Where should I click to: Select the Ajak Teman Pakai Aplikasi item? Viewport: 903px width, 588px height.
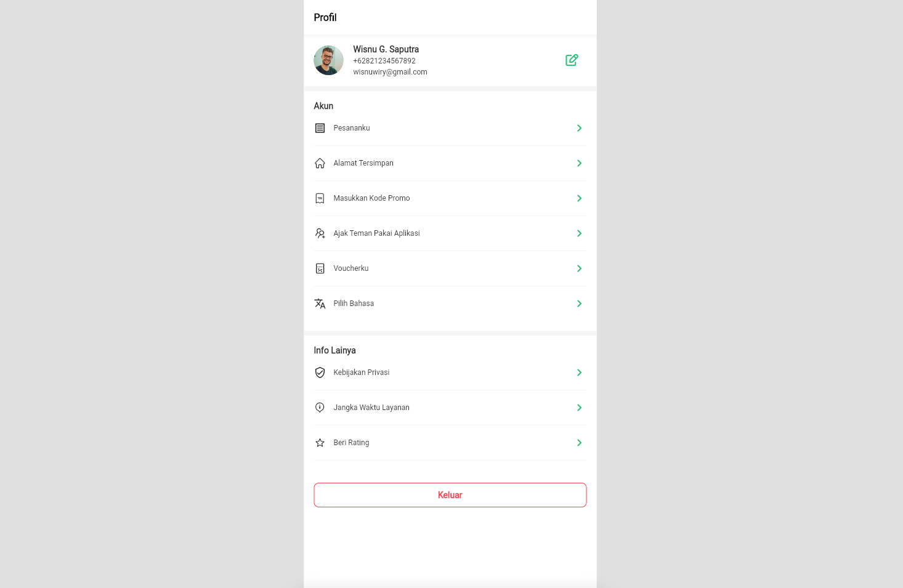450,233
